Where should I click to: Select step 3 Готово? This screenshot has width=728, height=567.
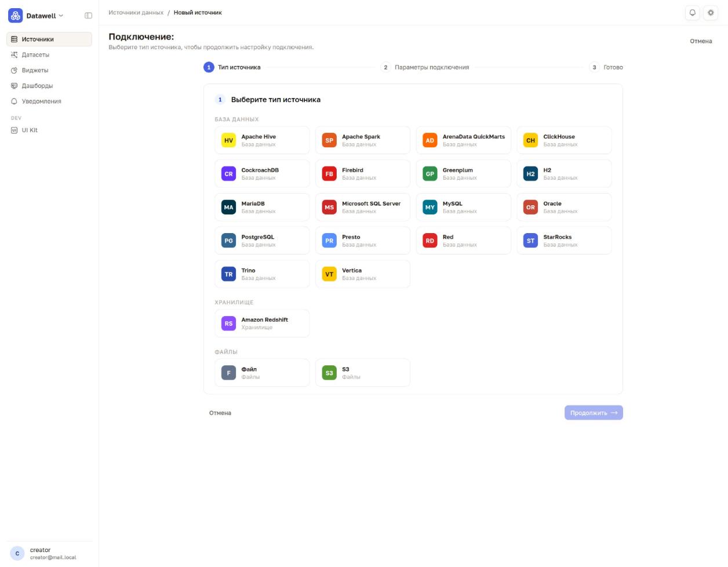(606, 67)
